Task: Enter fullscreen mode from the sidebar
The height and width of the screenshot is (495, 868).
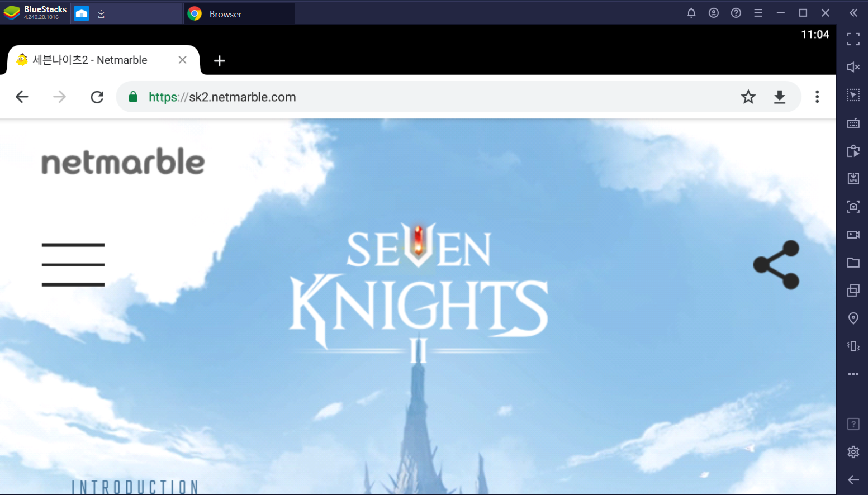Action: click(853, 39)
